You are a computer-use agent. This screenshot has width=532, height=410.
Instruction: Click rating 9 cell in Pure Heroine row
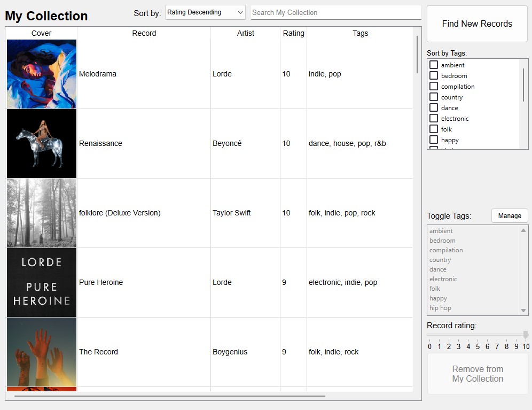293,282
